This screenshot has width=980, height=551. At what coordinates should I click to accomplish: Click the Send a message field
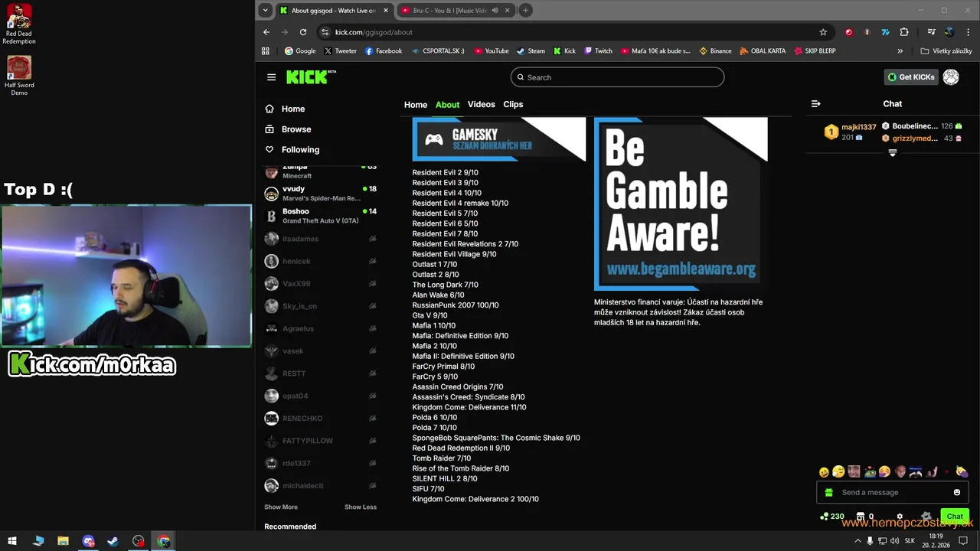(x=893, y=492)
